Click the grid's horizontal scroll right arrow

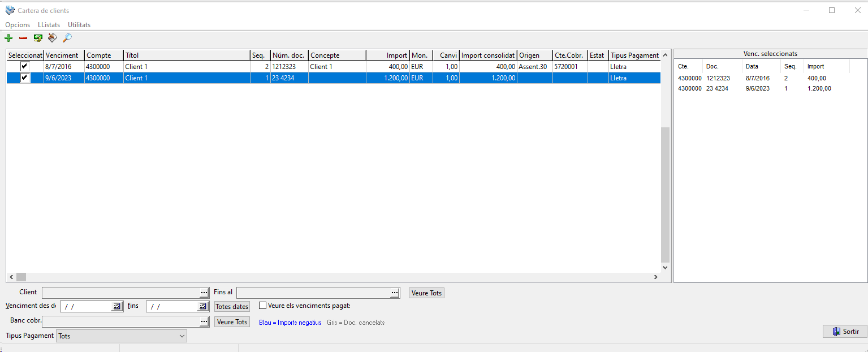(x=656, y=277)
